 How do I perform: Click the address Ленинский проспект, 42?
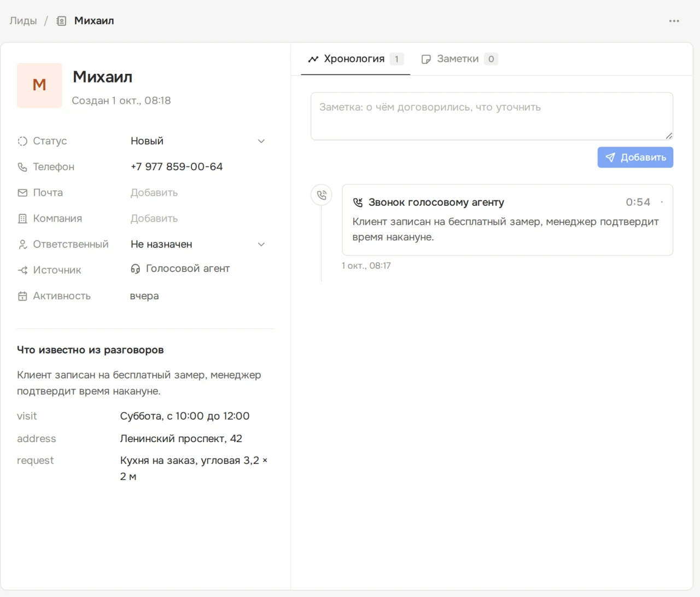(x=181, y=439)
